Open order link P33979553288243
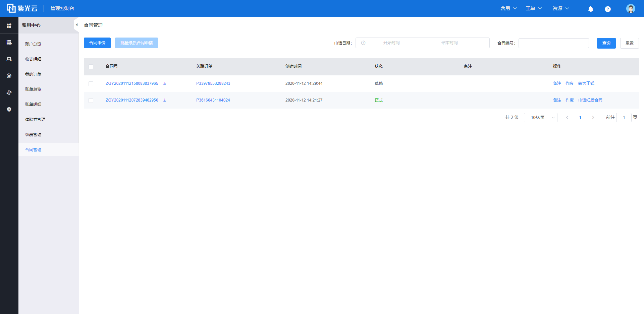Image resolution: width=644 pixels, height=314 pixels. [213, 83]
